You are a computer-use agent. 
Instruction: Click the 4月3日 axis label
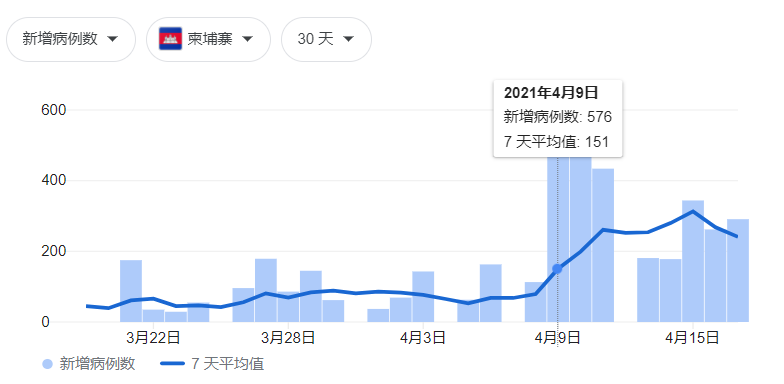tap(422, 338)
